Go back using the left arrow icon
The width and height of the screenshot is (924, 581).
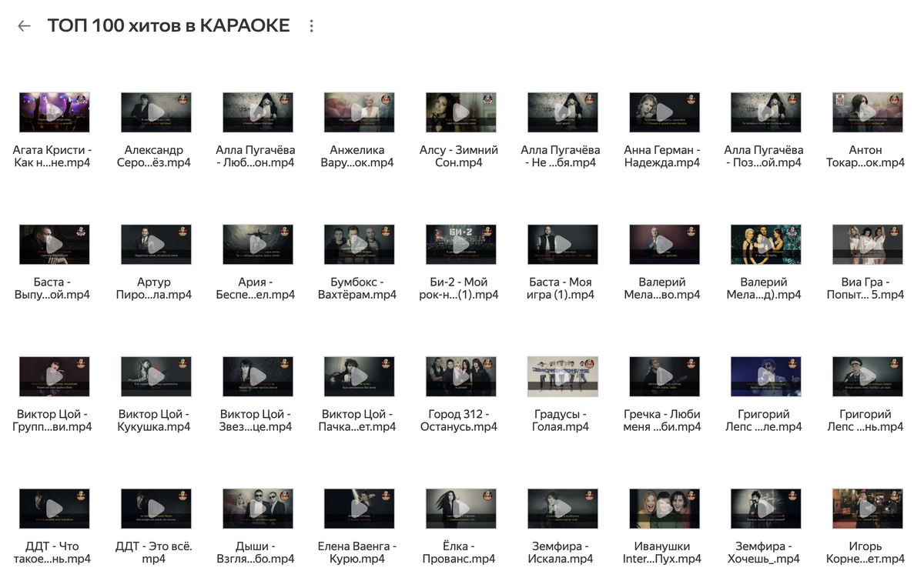tap(24, 26)
